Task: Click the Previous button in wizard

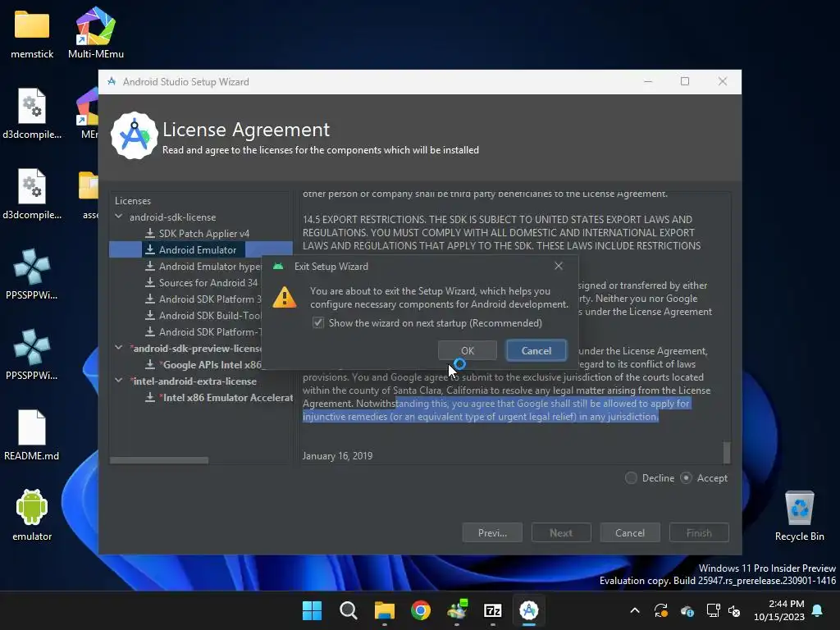Action: click(x=492, y=533)
